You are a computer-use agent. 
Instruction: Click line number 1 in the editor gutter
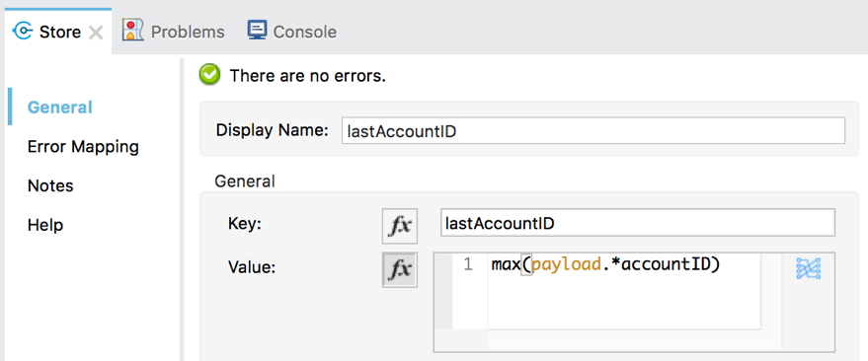coord(468,264)
